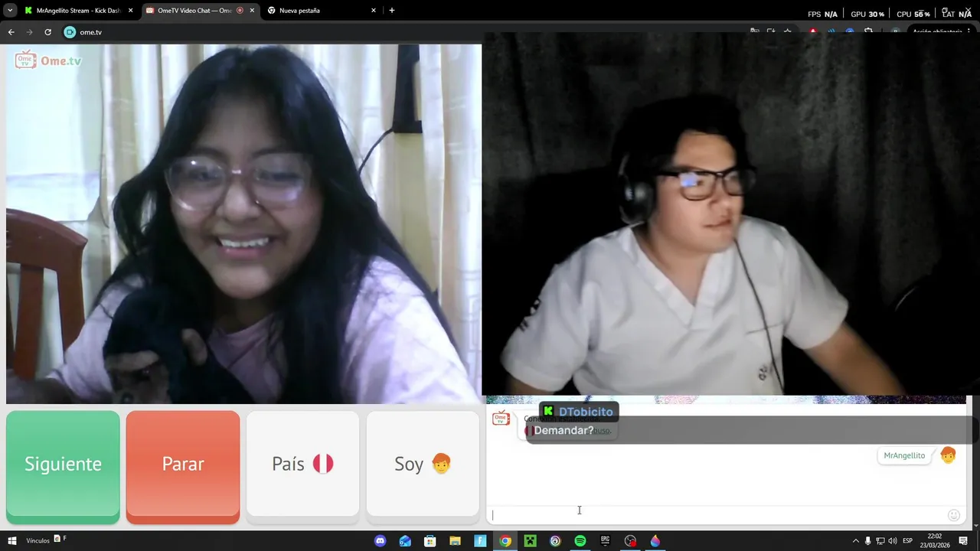
Task: Open Minecraft from the taskbar
Action: coord(530,541)
